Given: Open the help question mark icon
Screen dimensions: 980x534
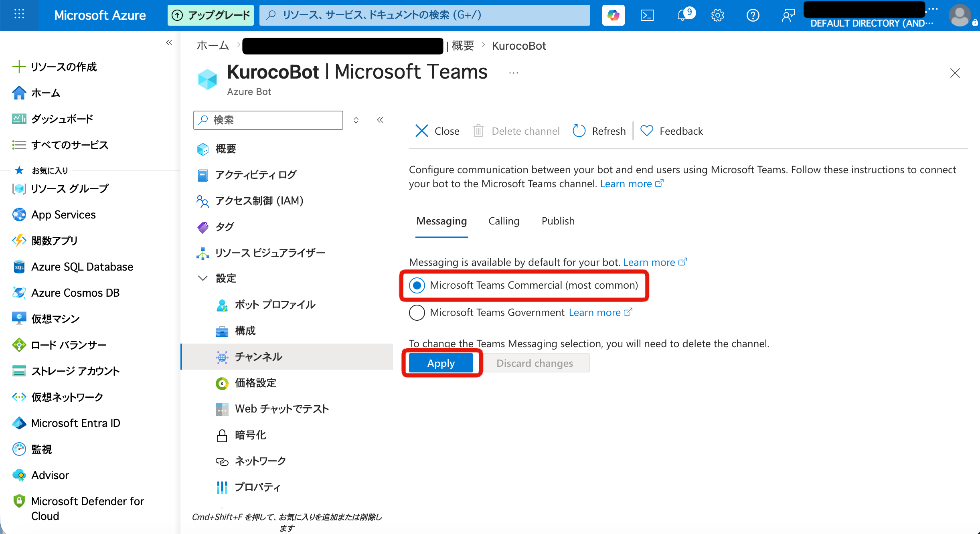Looking at the screenshot, I should 753,15.
